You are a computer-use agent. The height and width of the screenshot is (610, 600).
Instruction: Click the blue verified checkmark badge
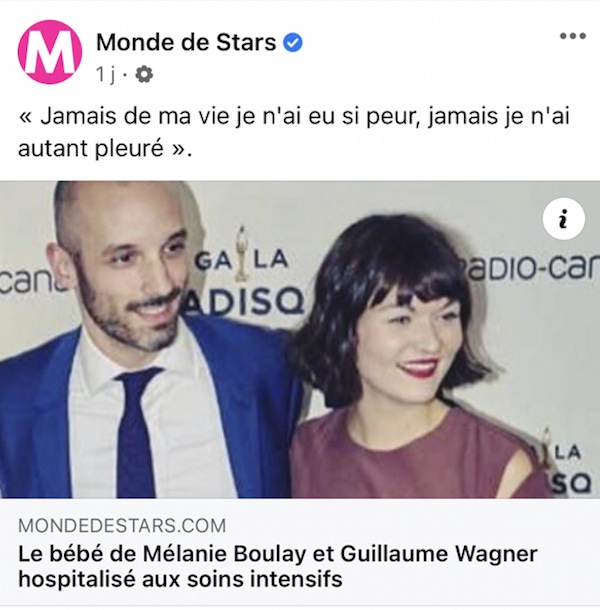[x=293, y=42]
